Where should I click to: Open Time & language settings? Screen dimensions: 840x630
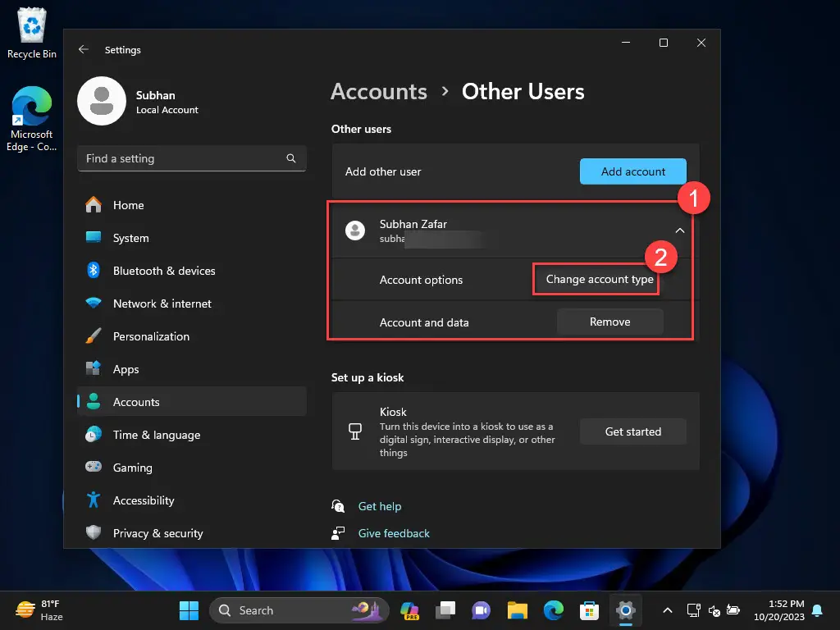pyautogui.click(x=192, y=435)
